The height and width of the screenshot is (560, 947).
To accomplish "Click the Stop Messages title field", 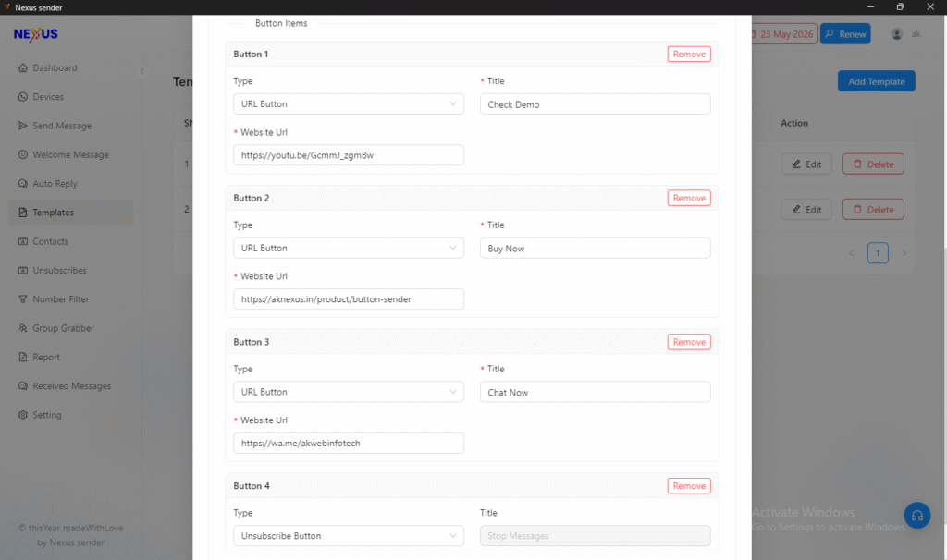I will [x=595, y=536].
